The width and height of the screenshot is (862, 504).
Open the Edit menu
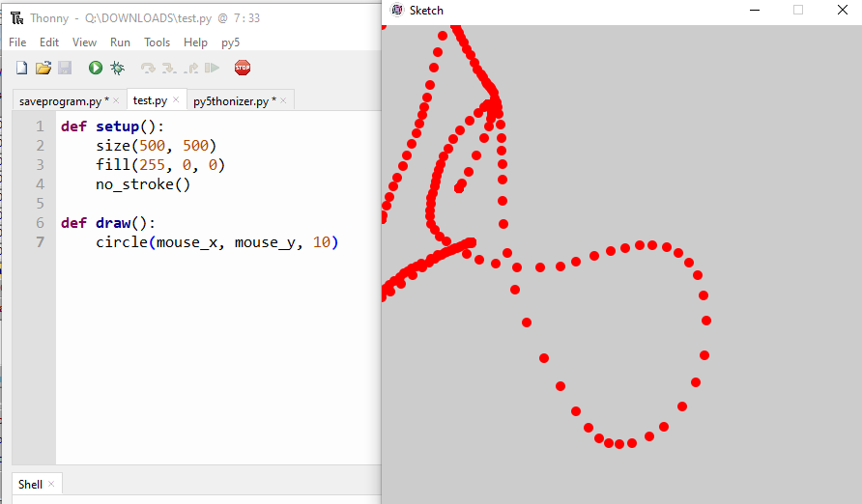pos(49,42)
